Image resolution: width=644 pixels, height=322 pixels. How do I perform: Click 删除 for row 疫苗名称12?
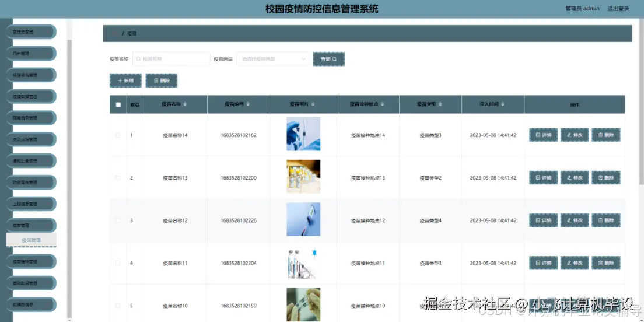tap(606, 220)
